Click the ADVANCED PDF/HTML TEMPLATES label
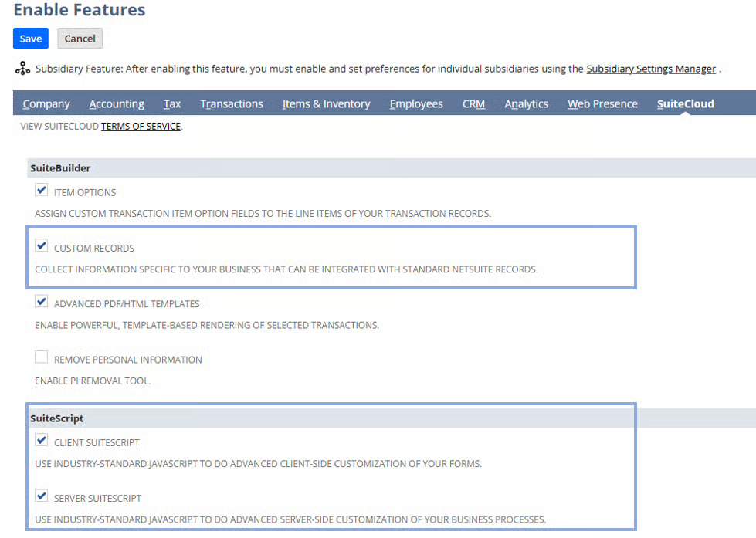Image resolution: width=756 pixels, height=538 pixels. click(127, 304)
